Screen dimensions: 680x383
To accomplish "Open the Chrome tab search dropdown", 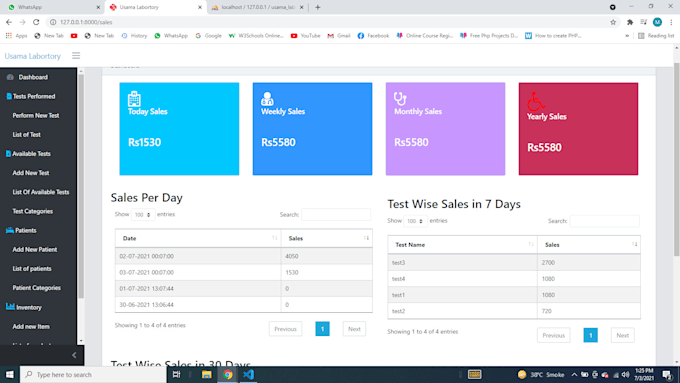I will (x=612, y=7).
